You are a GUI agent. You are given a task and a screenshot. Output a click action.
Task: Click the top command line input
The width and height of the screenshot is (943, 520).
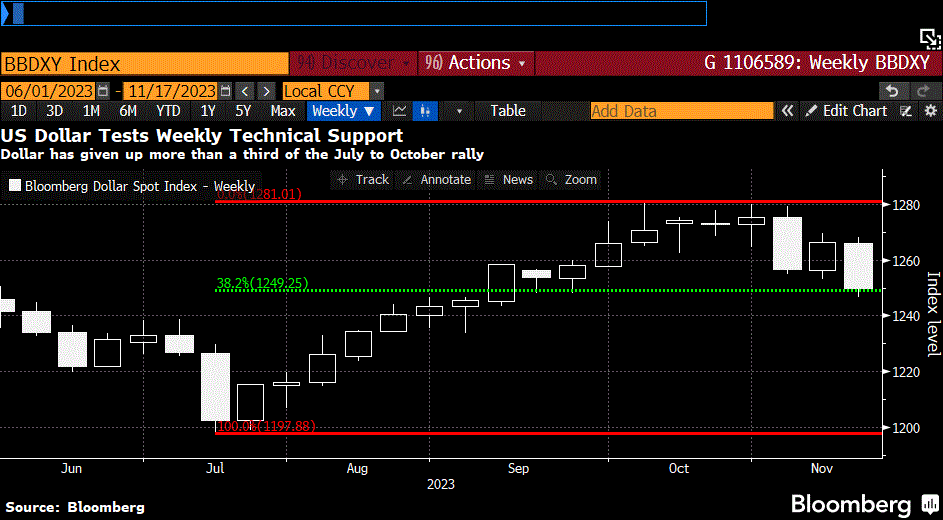pos(354,13)
